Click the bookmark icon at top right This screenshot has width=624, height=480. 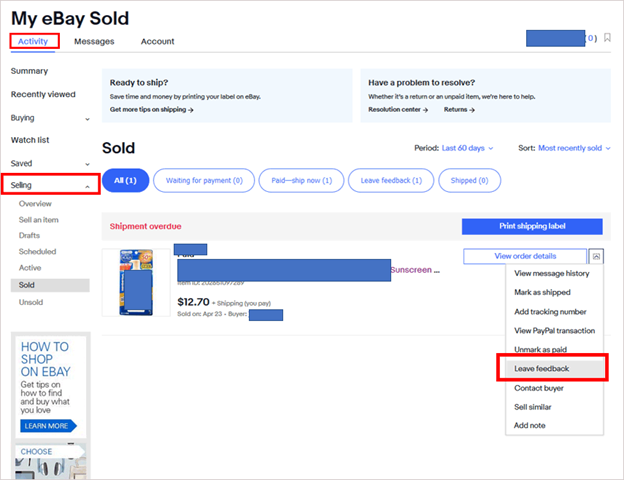[607, 38]
